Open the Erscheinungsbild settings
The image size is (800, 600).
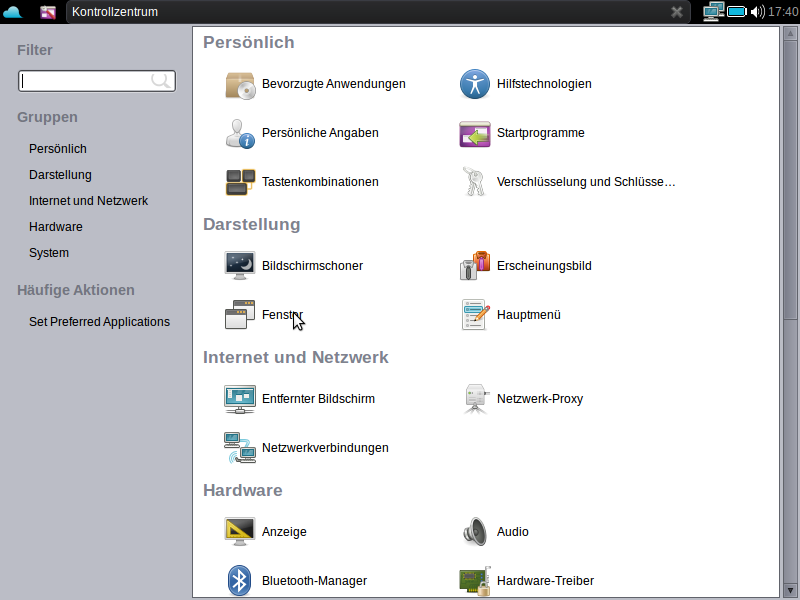coord(545,266)
